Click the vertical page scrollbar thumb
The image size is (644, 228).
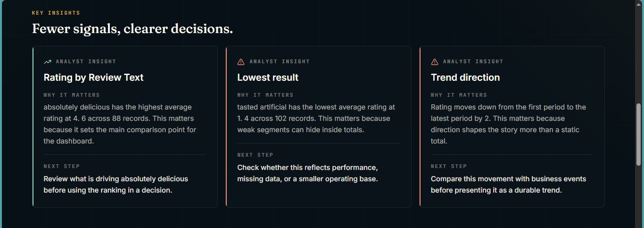(639, 135)
